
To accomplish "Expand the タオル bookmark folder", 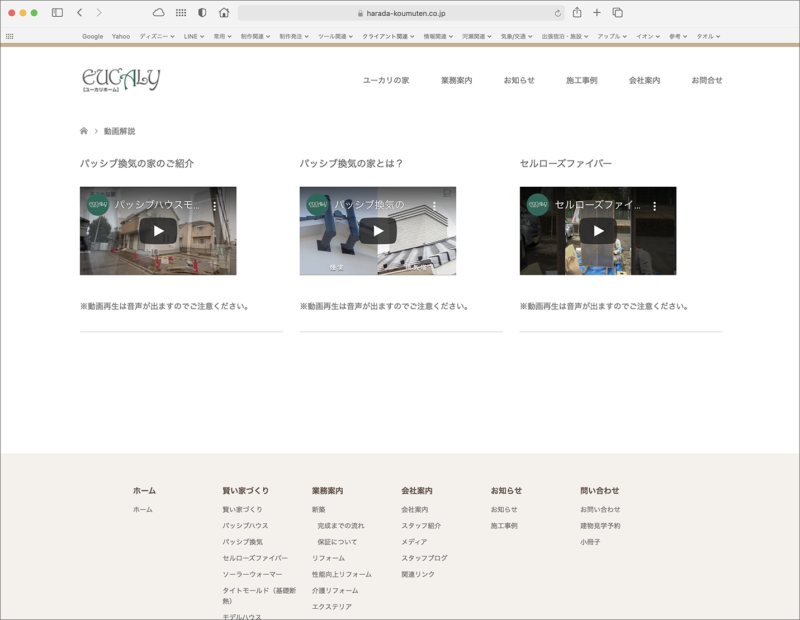I will tap(709, 36).
